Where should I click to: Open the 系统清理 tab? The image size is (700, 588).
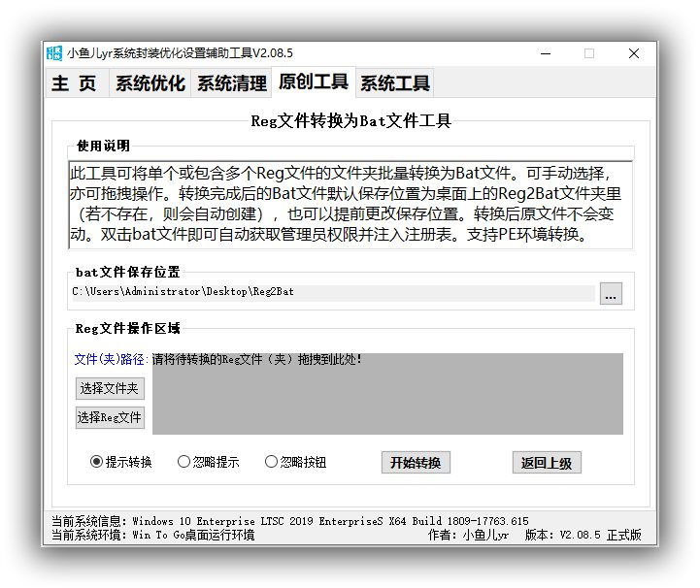[231, 83]
